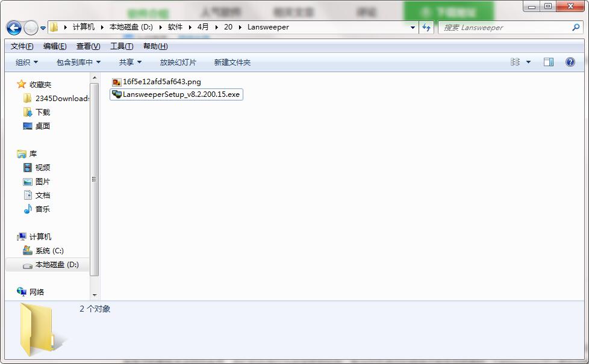Viewport: 589px width, 364px height.
Task: Select Lansweeper in the address breadcrumb
Action: [x=268, y=27]
